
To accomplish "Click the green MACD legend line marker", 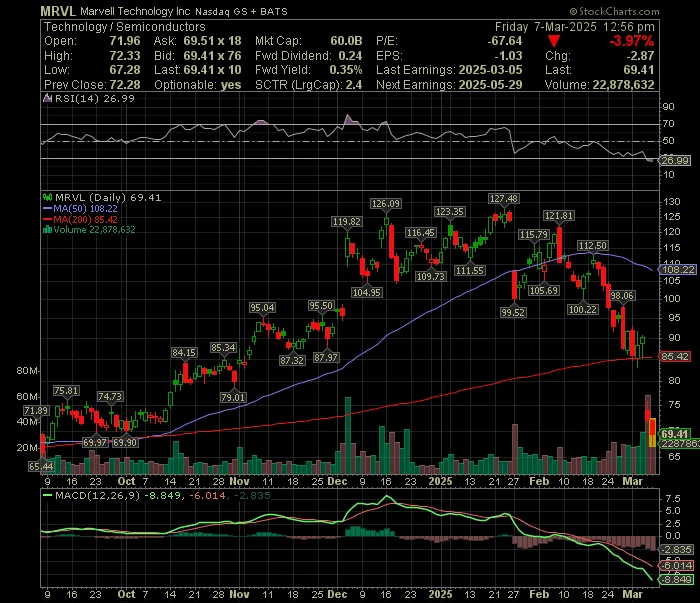I will coord(47,495).
